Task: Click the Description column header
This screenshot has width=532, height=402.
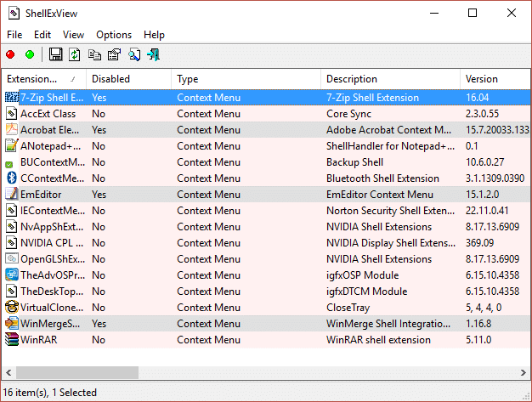Action: 389,79
